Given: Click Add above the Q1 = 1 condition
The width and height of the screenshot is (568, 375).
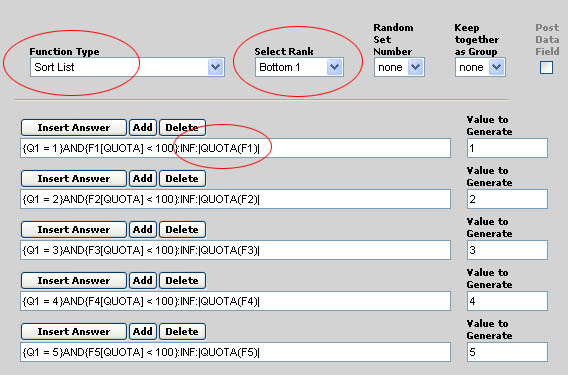Looking at the screenshot, I should 143,128.
